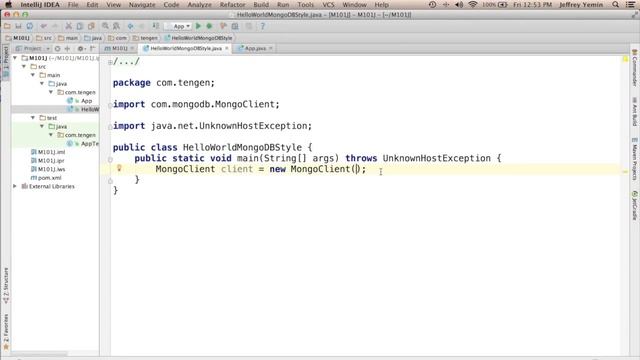Click the Wi-Fi menu bar icon
This screenshot has width=640, height=360.
473,5
